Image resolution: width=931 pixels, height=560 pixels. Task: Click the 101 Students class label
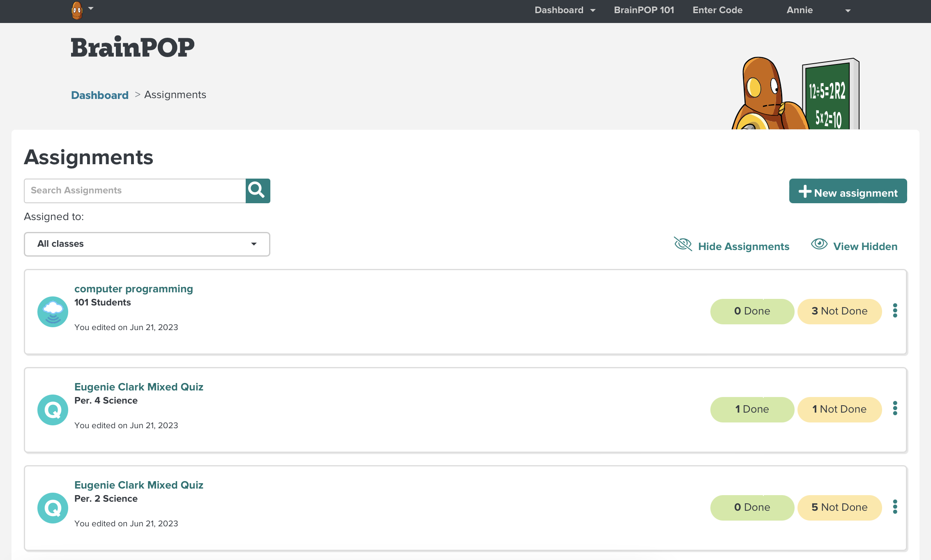102,303
